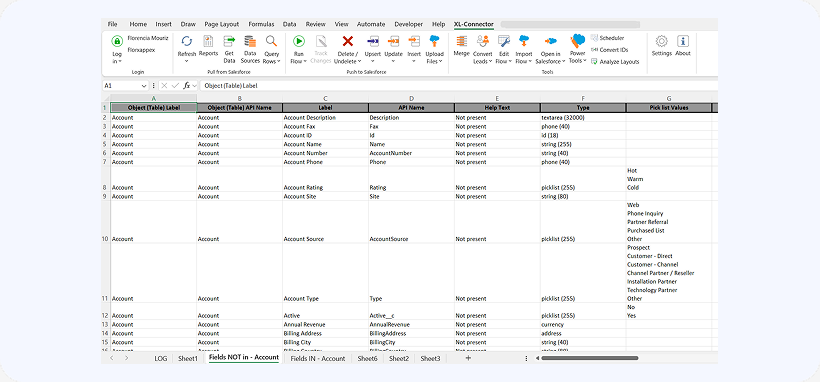Screen dimensions: 820x382
Task: Click the Upload Files cloud icon
Action: (x=434, y=41)
